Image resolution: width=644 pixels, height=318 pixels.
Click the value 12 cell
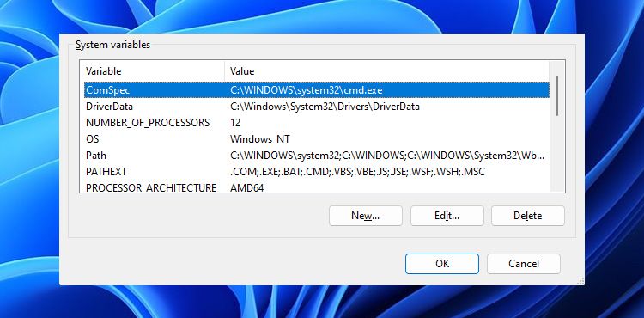(235, 123)
